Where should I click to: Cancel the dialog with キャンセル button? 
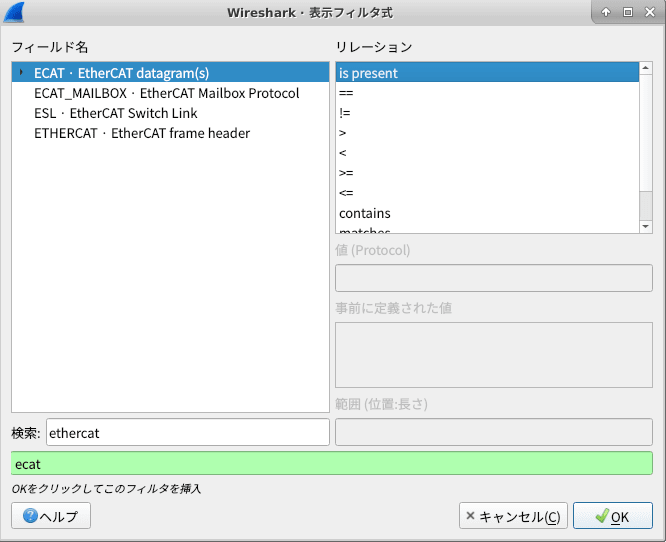(513, 516)
